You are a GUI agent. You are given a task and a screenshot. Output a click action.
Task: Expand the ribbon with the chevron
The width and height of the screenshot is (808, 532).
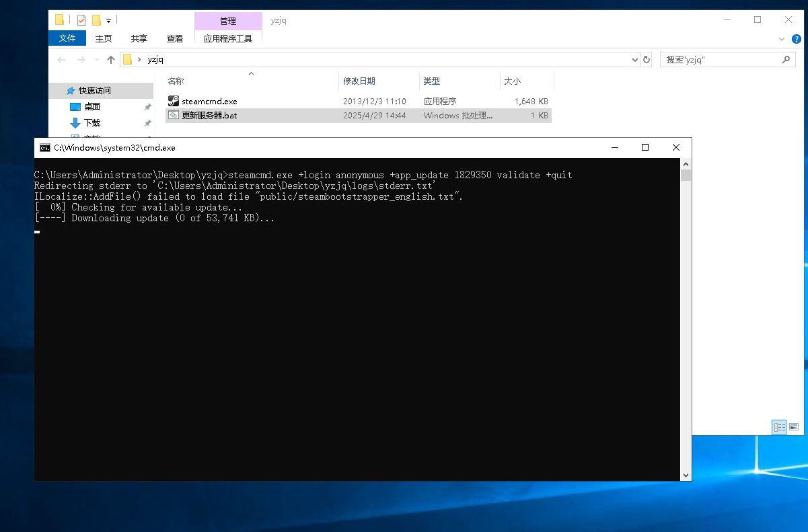(782, 39)
